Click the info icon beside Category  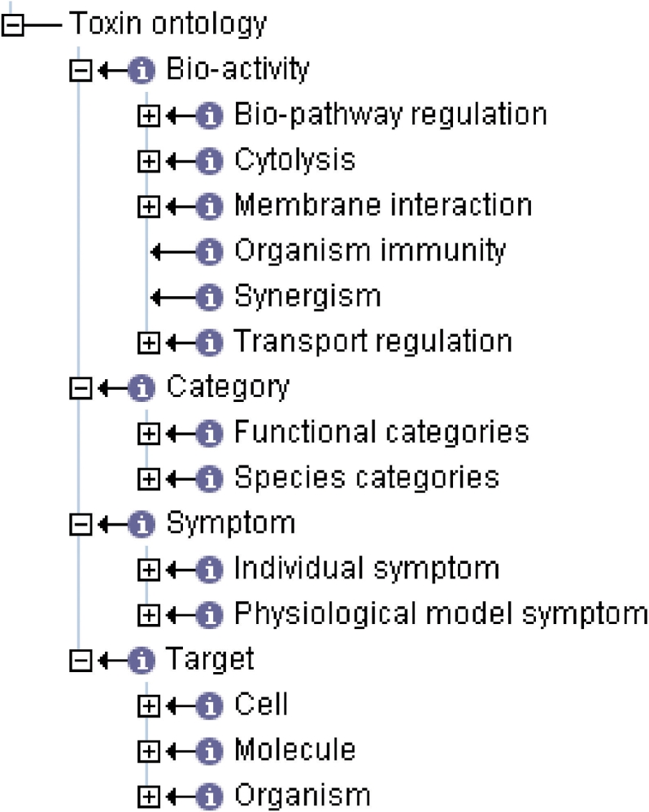point(142,388)
